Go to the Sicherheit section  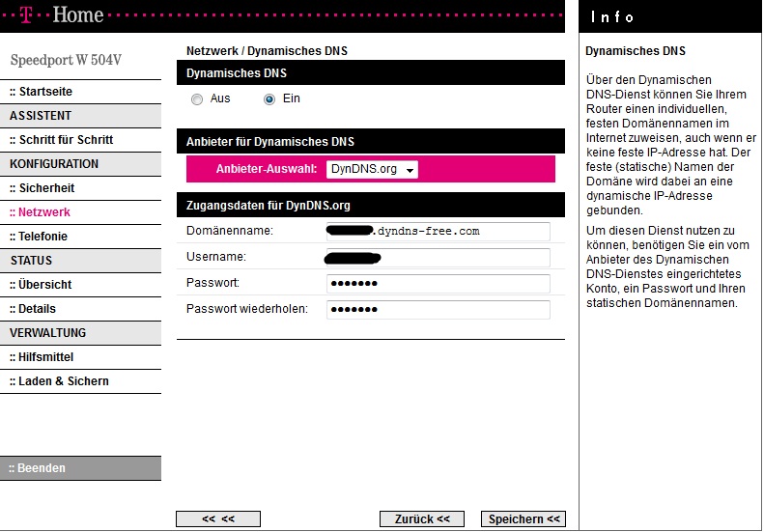tap(42, 188)
